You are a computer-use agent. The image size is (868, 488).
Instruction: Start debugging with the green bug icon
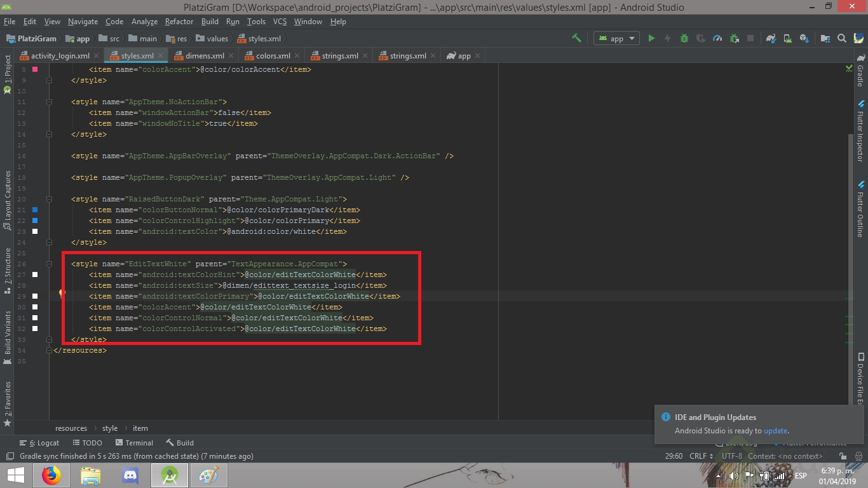coord(684,38)
